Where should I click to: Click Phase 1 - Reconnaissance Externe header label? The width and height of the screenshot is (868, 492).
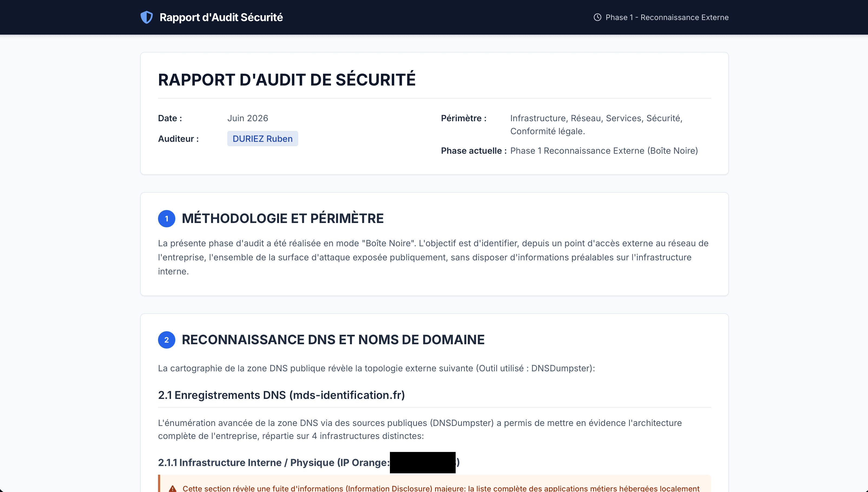(667, 17)
